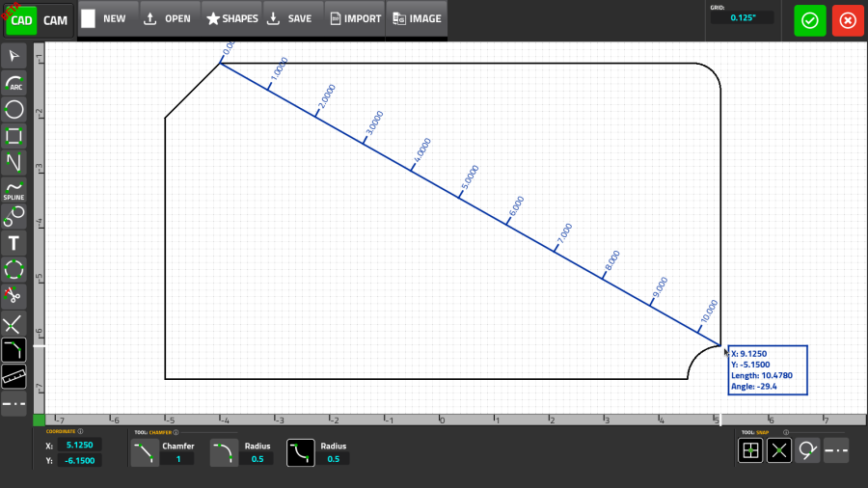Select the circular pattern tool
868x488 pixels.
[x=14, y=269]
